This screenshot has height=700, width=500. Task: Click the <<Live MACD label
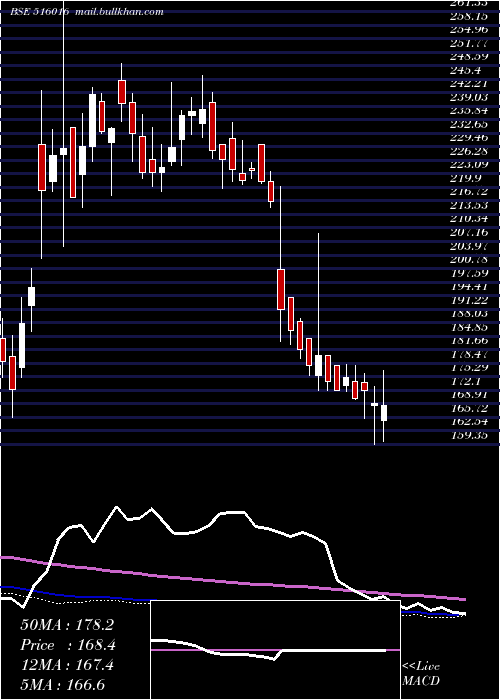coord(421,674)
